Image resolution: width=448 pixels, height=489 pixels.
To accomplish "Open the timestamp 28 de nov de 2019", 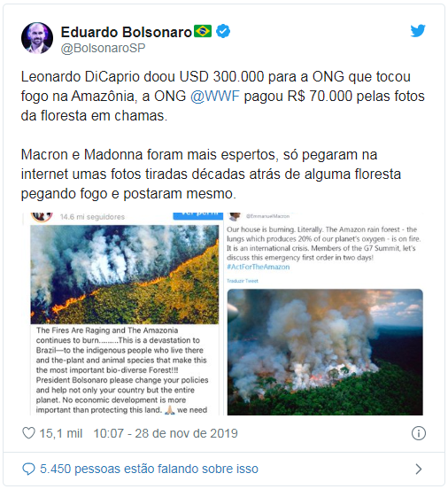I will [x=166, y=433].
